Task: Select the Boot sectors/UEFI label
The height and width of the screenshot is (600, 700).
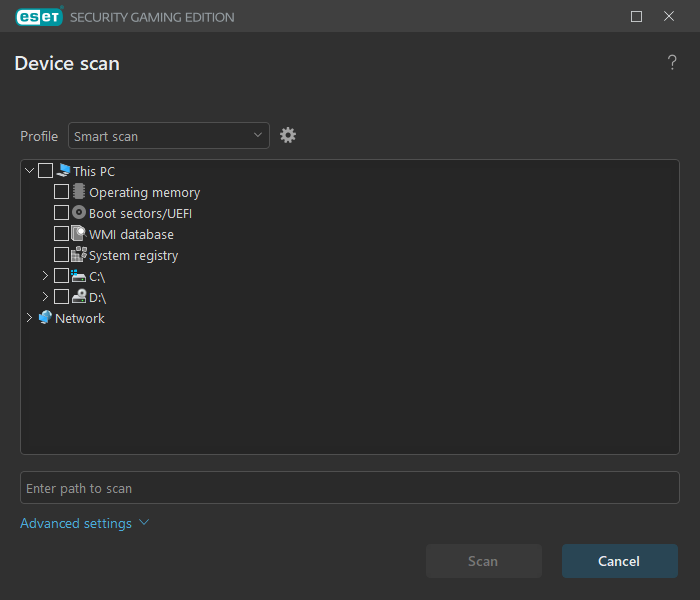Action: point(140,213)
